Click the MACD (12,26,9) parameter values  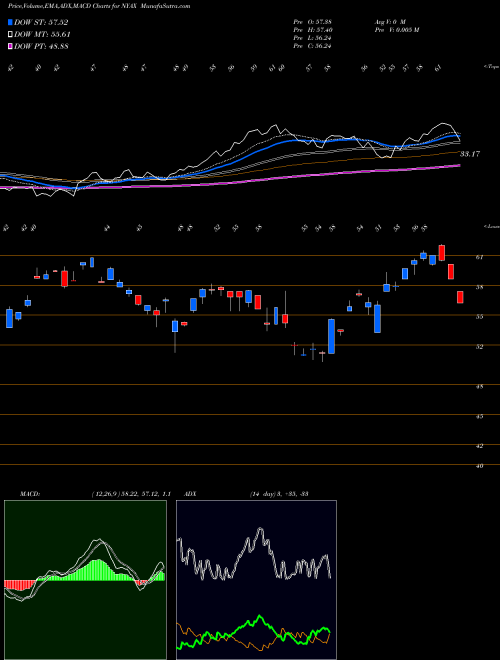(x=130, y=494)
